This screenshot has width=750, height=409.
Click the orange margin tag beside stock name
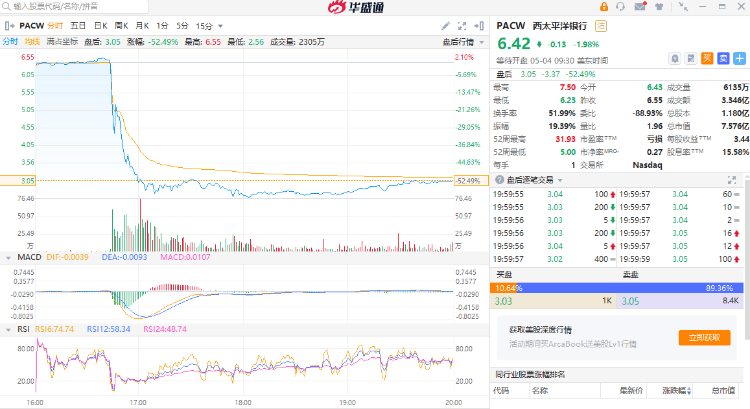coord(601,26)
